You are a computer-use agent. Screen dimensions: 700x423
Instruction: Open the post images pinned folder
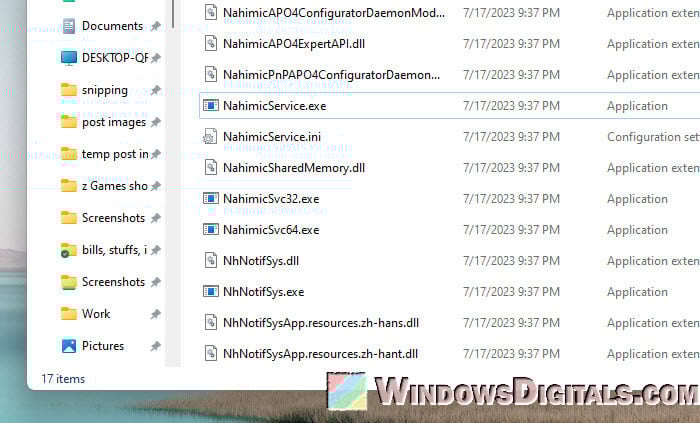pyautogui.click(x=114, y=122)
